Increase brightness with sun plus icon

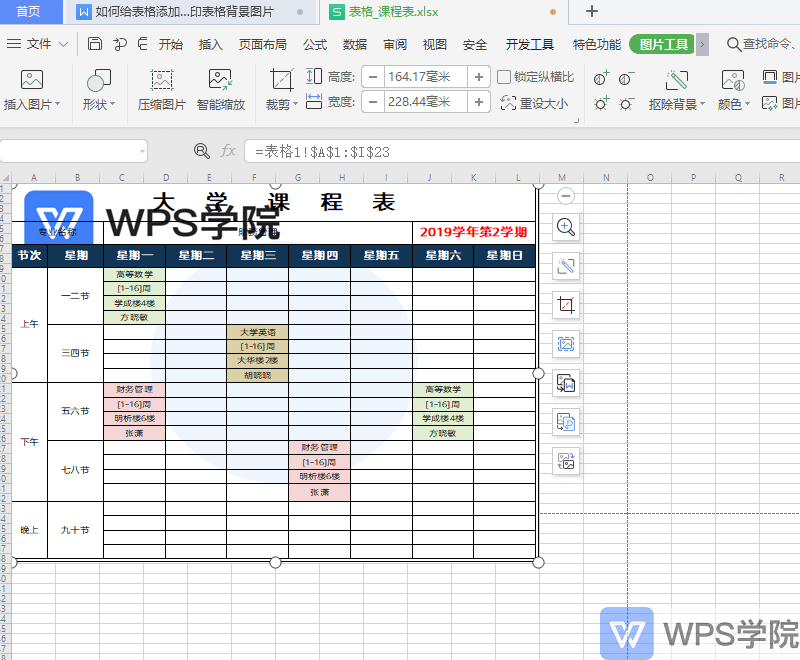pos(602,104)
